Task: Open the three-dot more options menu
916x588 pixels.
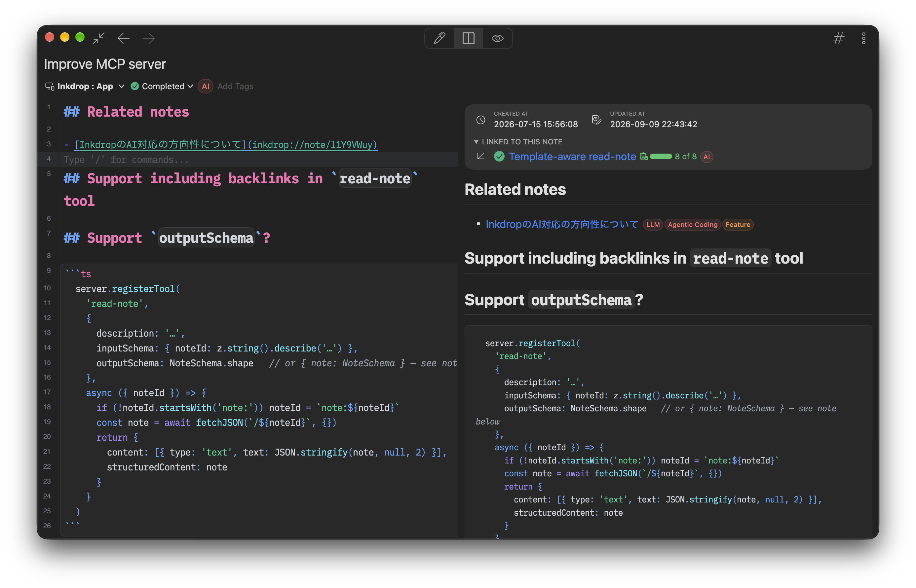Action: [x=863, y=38]
